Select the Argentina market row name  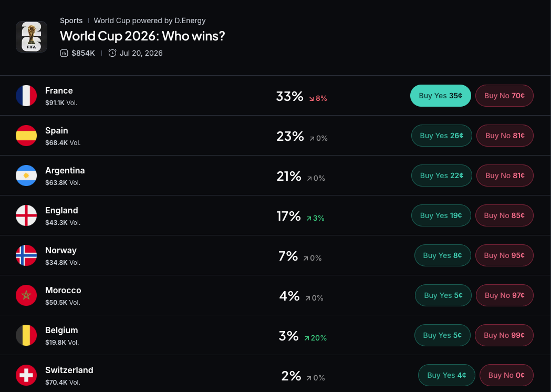65,170
